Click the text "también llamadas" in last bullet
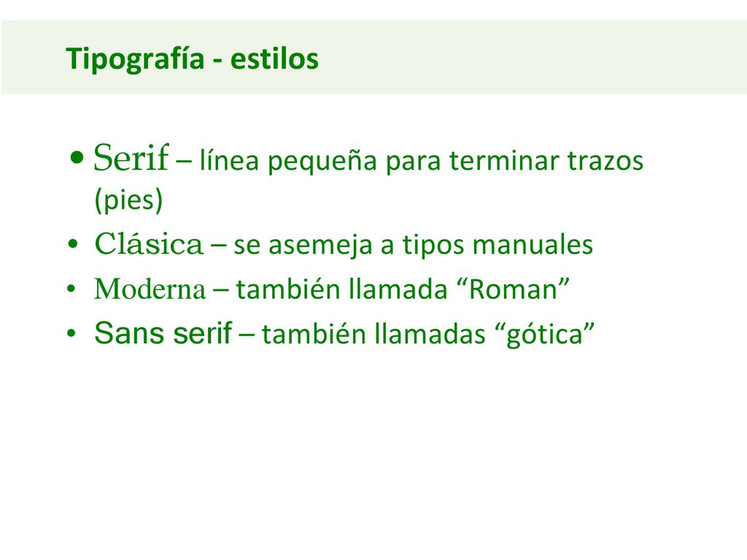 pyautogui.click(x=373, y=333)
